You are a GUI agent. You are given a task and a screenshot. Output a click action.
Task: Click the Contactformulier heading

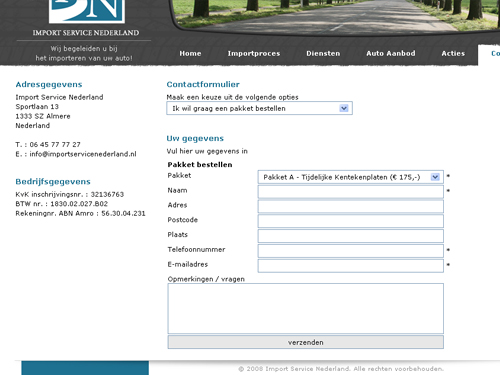point(203,84)
